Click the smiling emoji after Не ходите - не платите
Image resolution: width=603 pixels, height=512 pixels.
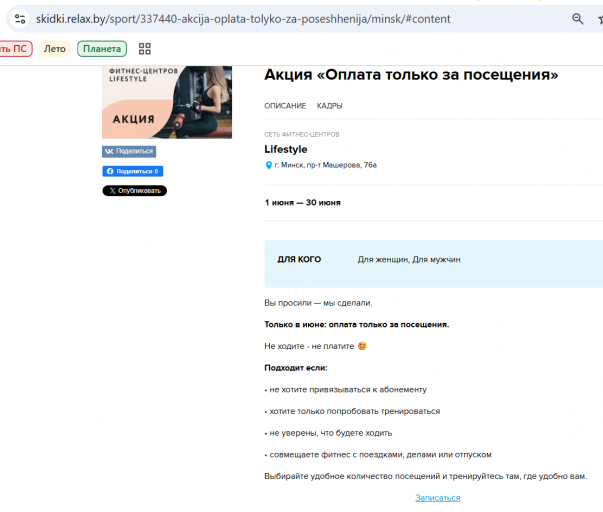tap(362, 346)
